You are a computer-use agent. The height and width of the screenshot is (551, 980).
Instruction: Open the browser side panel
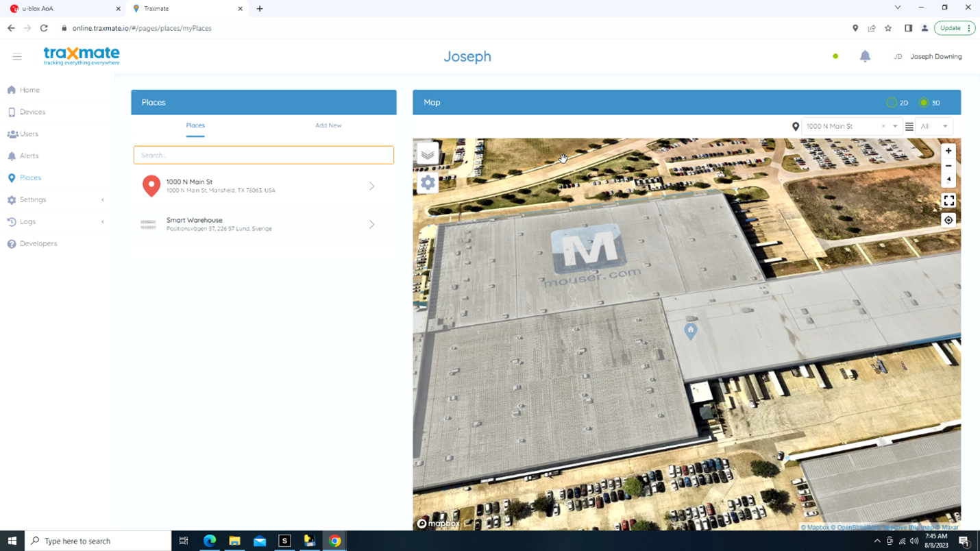click(x=908, y=28)
